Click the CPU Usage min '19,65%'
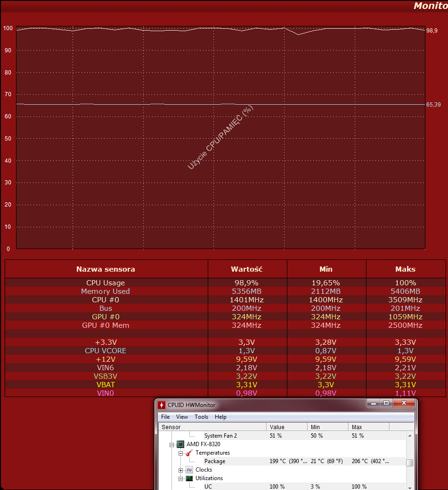 tap(326, 283)
